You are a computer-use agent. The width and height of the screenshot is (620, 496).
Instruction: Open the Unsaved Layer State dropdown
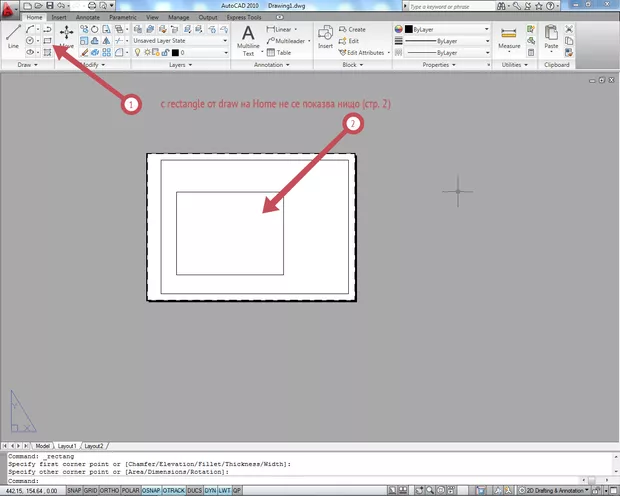(x=180, y=40)
